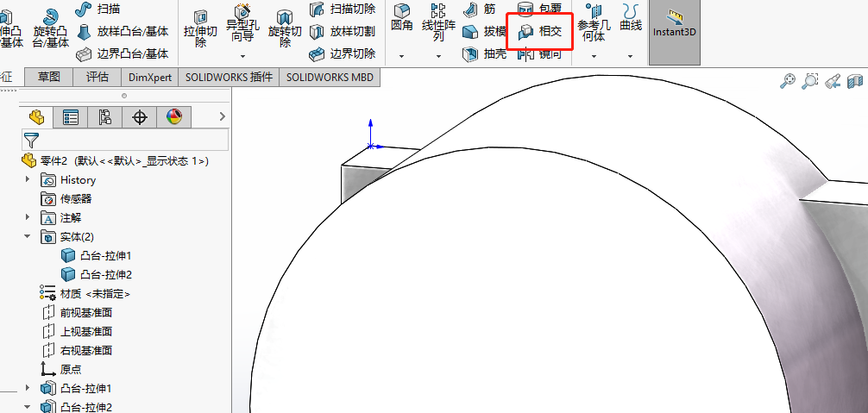Screen dimensions: 868x413
Task: Choose the 抽壳 shell tool
Action: (x=484, y=53)
